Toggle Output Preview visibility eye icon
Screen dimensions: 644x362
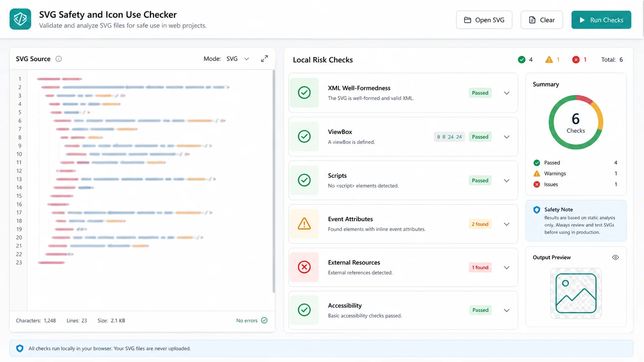(x=615, y=257)
